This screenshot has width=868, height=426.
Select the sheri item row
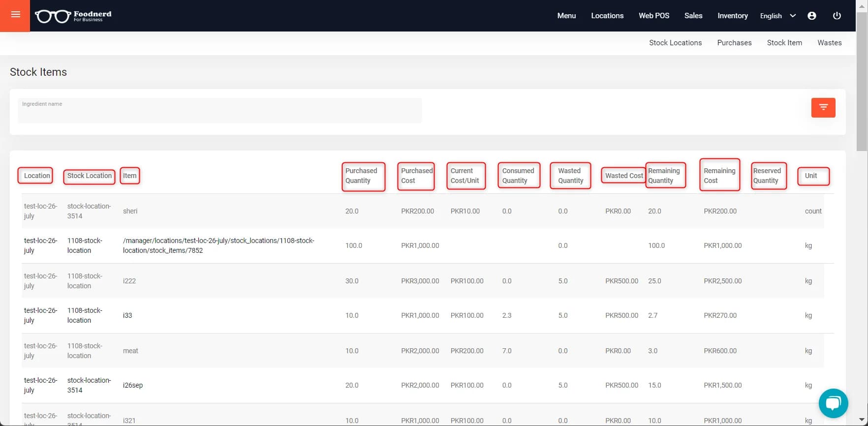[423, 211]
